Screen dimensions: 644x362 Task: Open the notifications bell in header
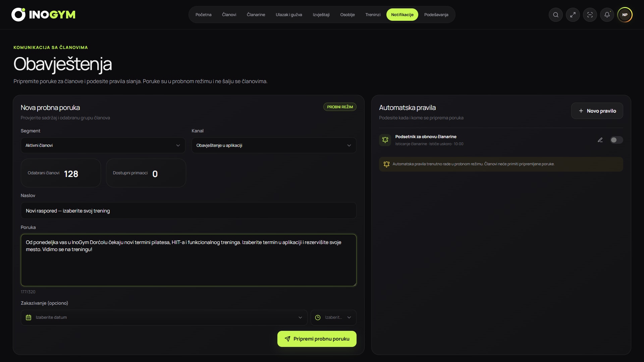607,15
